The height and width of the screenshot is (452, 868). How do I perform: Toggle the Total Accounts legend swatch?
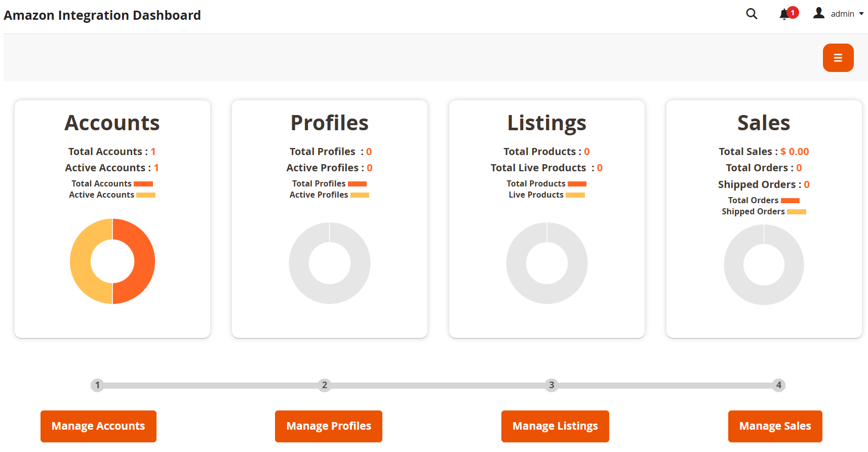coord(143,184)
